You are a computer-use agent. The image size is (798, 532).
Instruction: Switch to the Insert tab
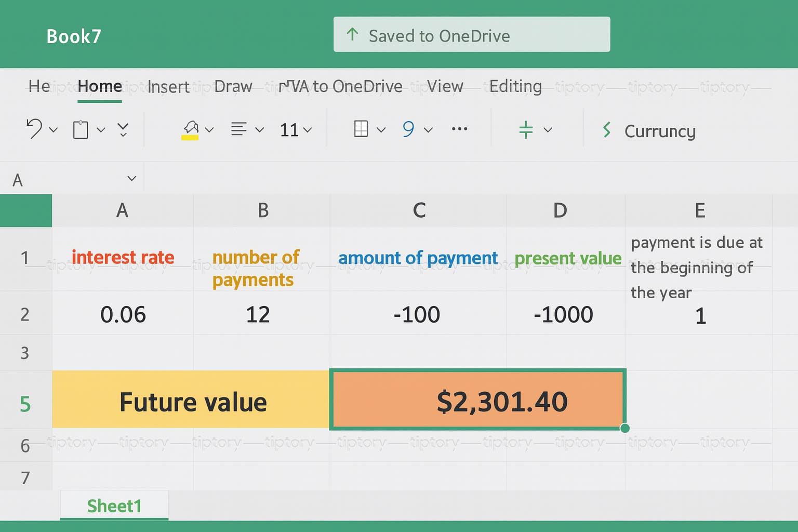[168, 87]
